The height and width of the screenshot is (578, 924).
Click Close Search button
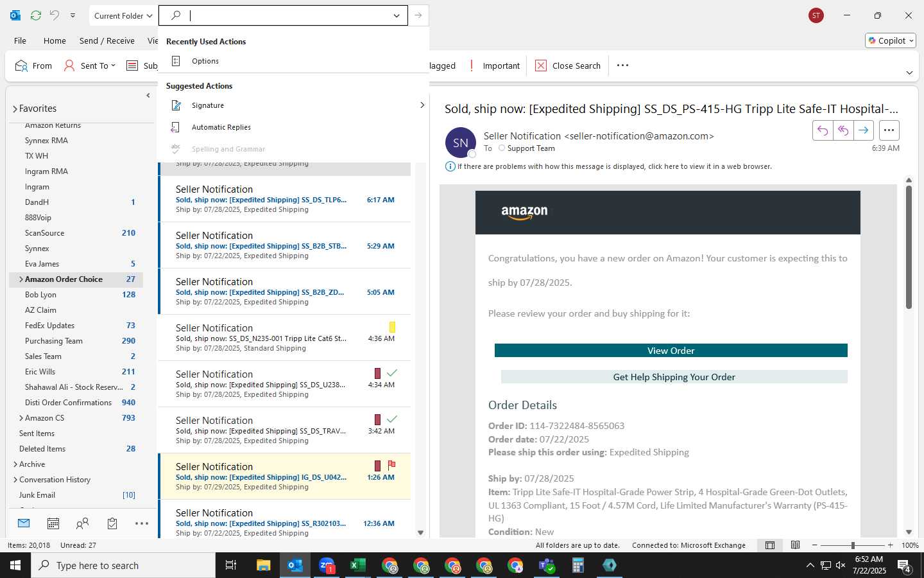tap(568, 66)
